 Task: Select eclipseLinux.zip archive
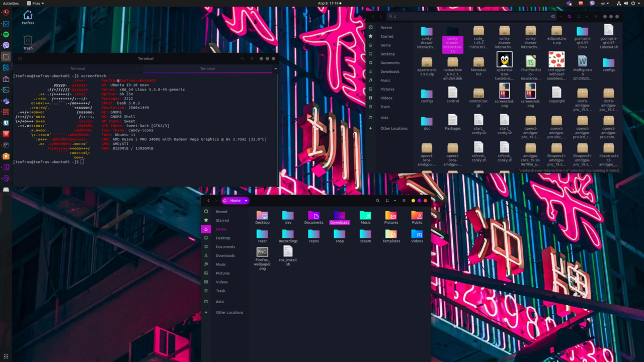pos(556,35)
